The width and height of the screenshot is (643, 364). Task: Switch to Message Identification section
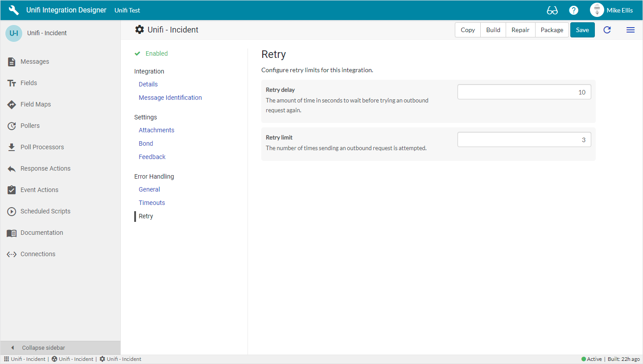click(x=170, y=98)
